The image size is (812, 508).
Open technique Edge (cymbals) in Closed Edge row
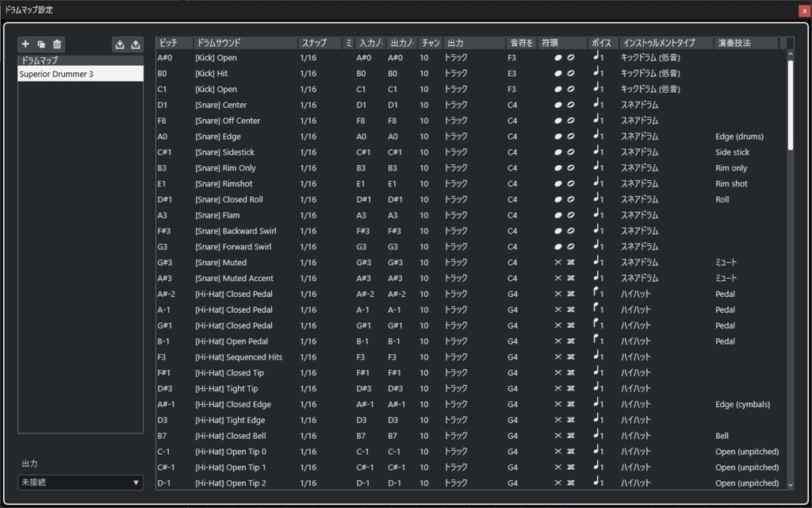(x=742, y=404)
